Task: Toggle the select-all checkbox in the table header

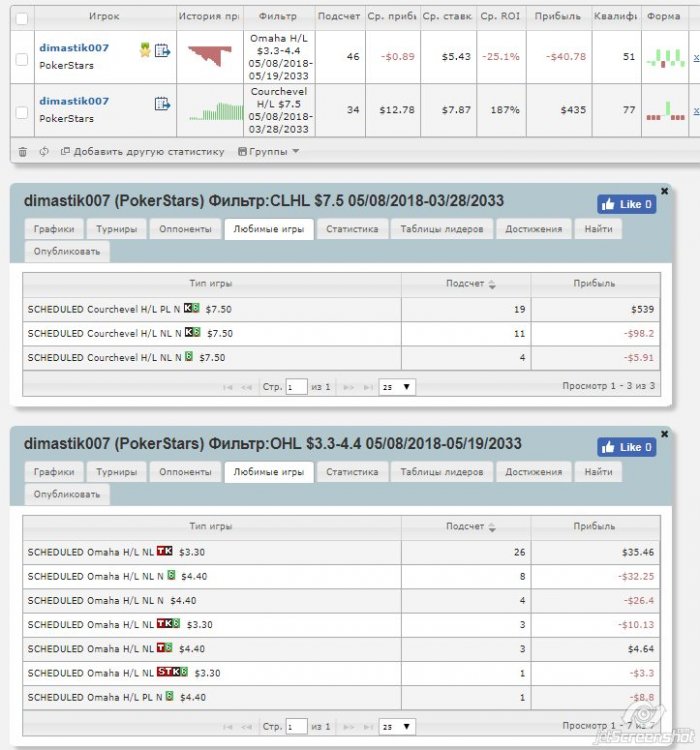Action: [x=22, y=19]
